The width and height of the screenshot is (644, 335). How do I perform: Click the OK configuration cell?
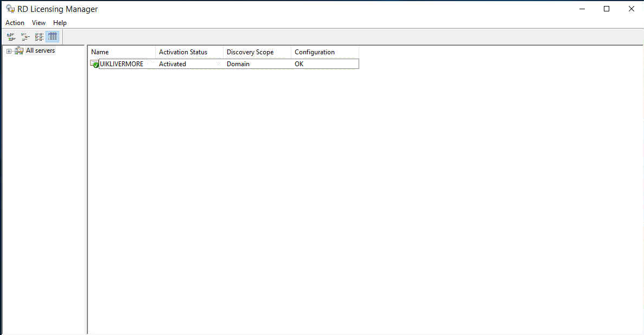(299, 64)
